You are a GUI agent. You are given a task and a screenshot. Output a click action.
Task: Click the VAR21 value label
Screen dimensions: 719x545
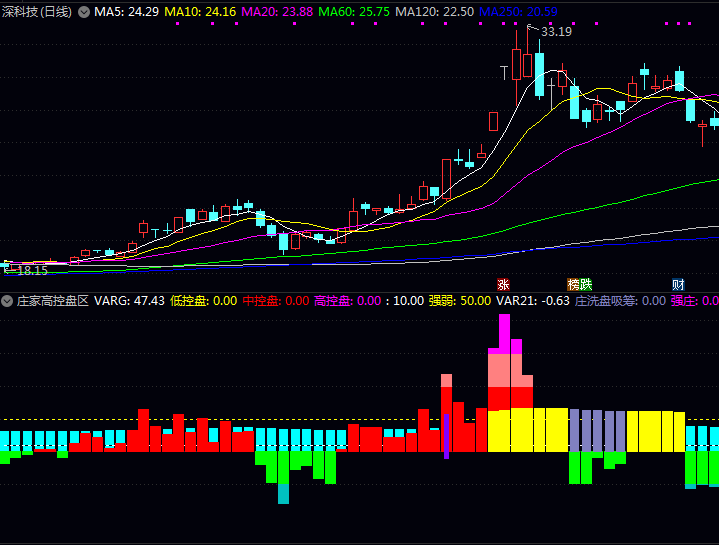click(x=533, y=300)
